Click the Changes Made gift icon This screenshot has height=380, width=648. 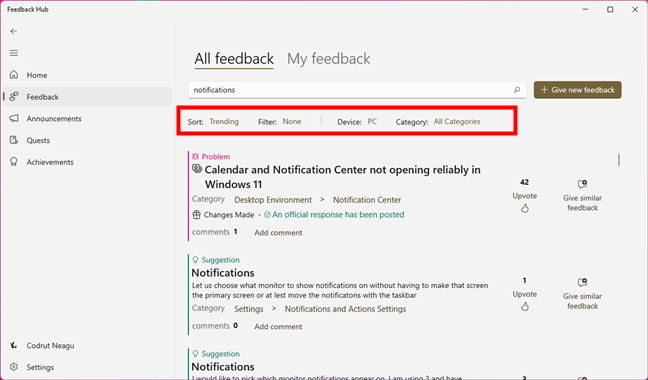(x=196, y=215)
